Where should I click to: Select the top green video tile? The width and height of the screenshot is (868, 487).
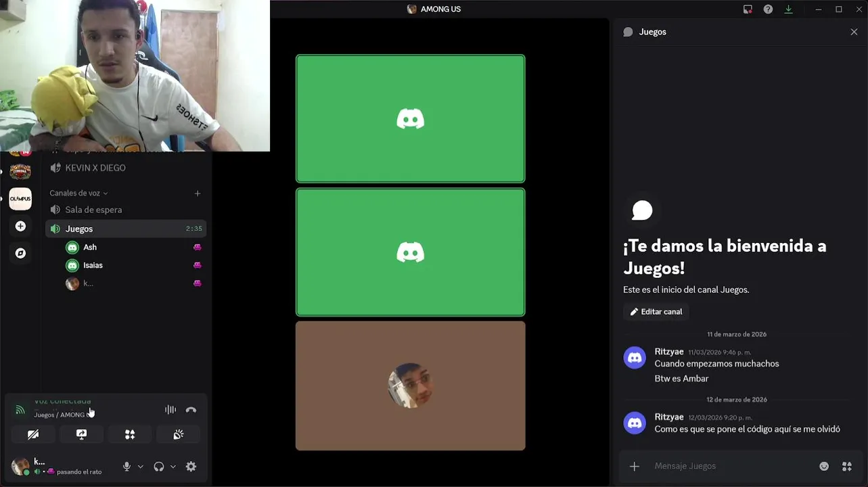410,118
